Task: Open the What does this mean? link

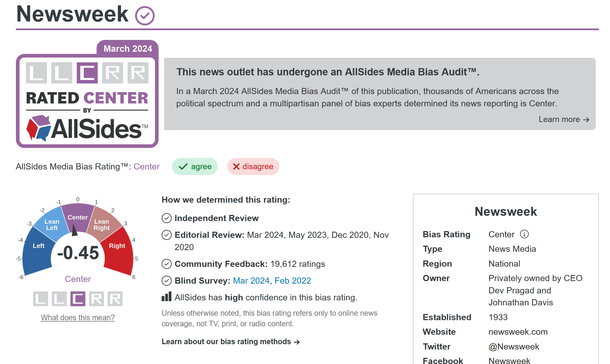Action: click(78, 318)
